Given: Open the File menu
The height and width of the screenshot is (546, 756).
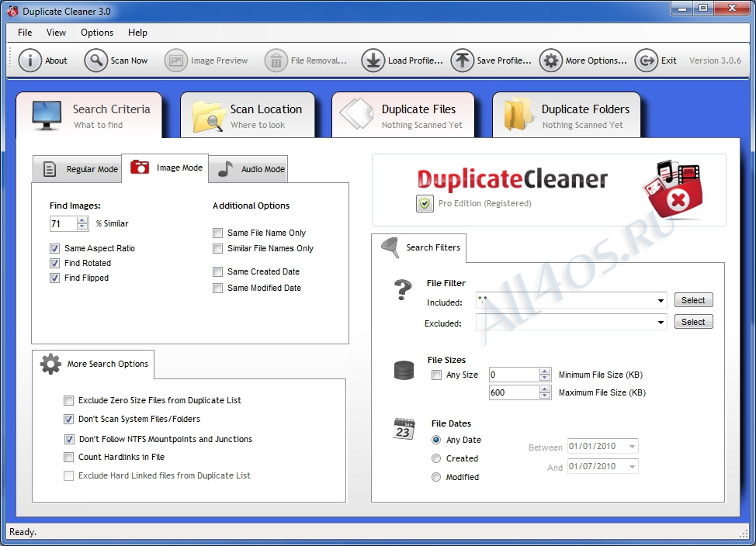Looking at the screenshot, I should 25,33.
